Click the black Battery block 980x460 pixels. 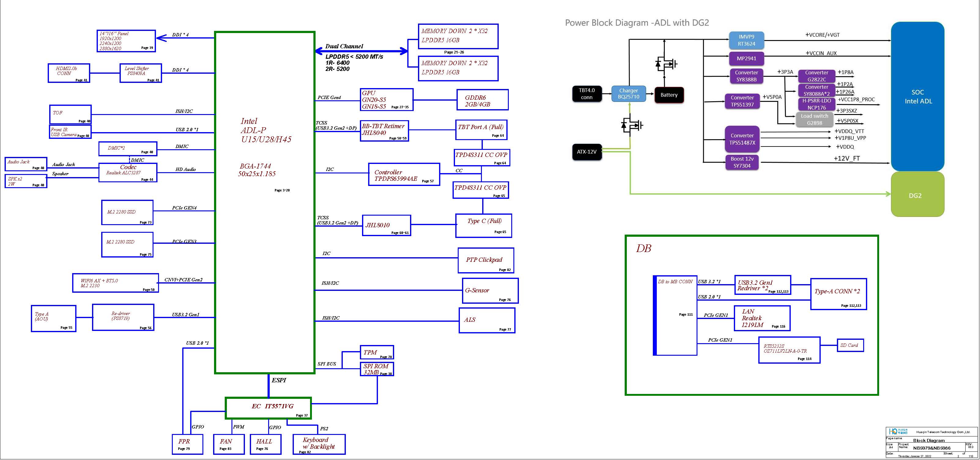coord(669,95)
